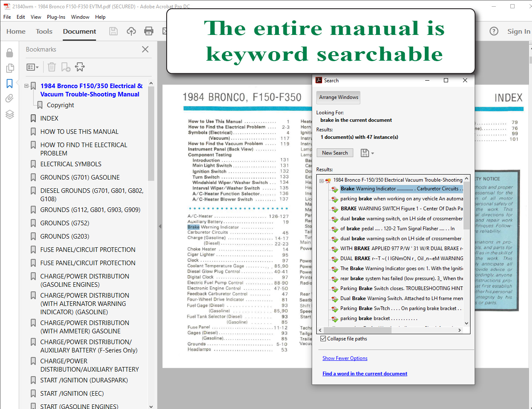Screen dimensions: 532x409
Task: Switch to the Home tab
Action: click(x=16, y=31)
